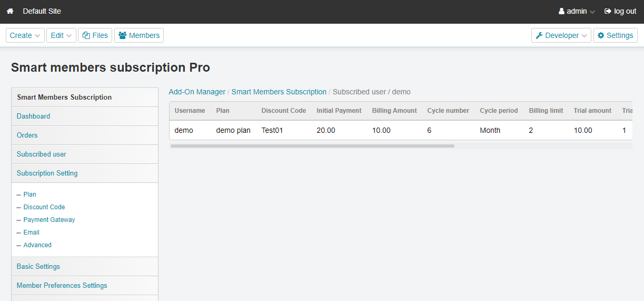Open the Files manager button
644x301 pixels.
pyautogui.click(x=95, y=35)
